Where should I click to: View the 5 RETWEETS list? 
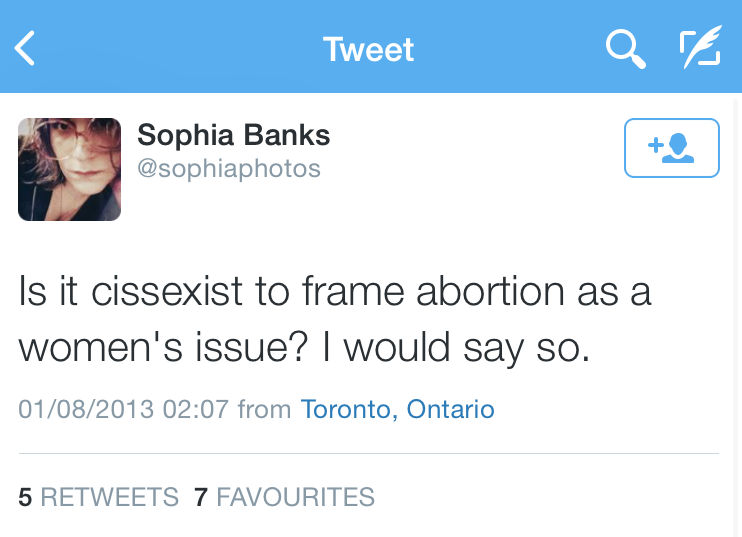(x=99, y=497)
